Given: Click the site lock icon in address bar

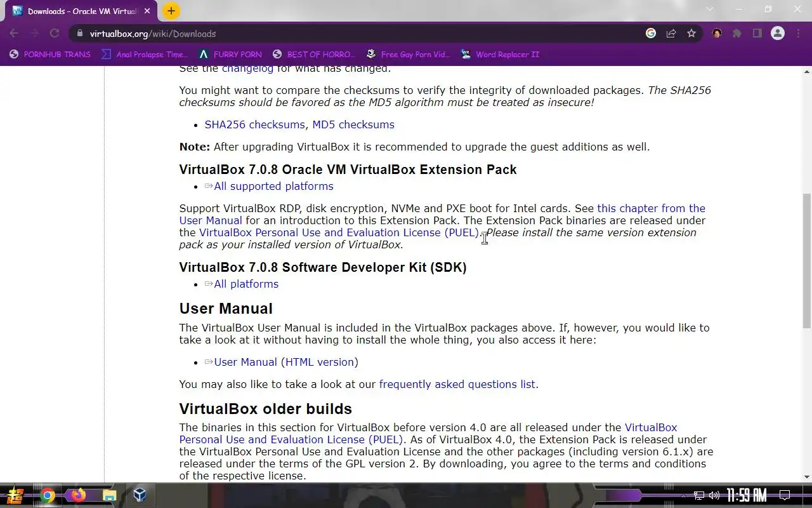Looking at the screenshot, I should pyautogui.click(x=79, y=34).
